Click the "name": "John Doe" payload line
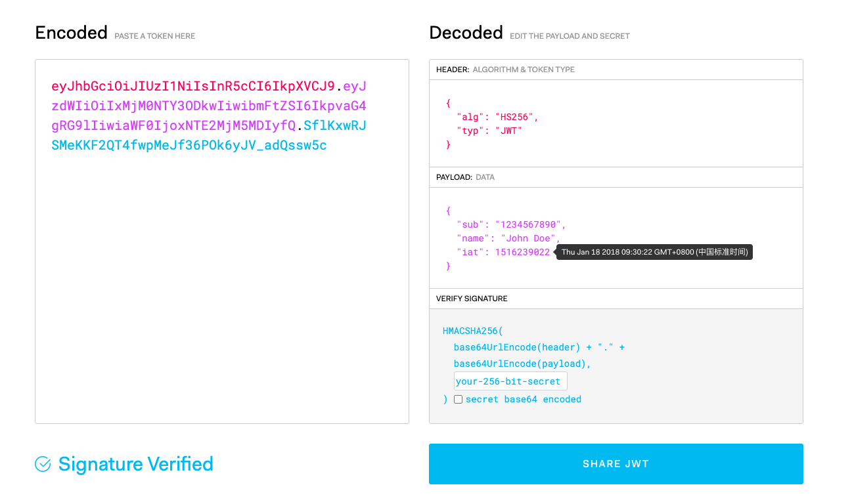 coord(508,238)
